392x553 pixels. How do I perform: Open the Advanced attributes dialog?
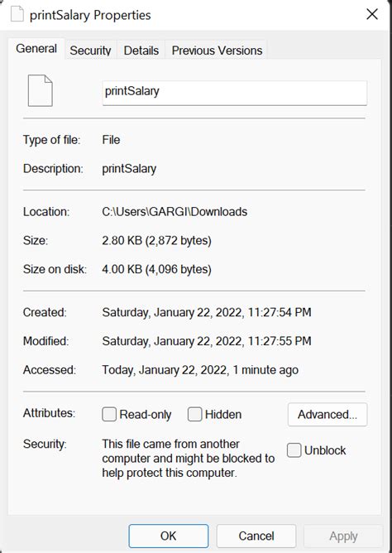tap(327, 415)
